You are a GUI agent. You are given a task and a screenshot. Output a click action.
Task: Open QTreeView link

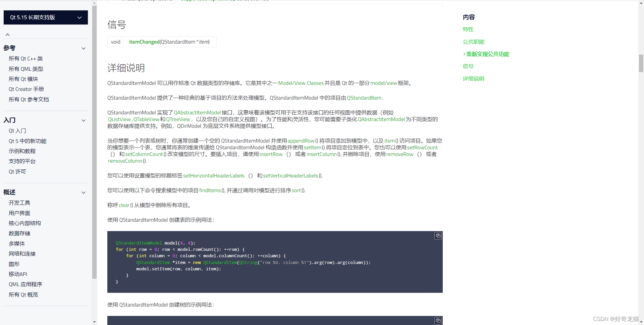(178, 119)
